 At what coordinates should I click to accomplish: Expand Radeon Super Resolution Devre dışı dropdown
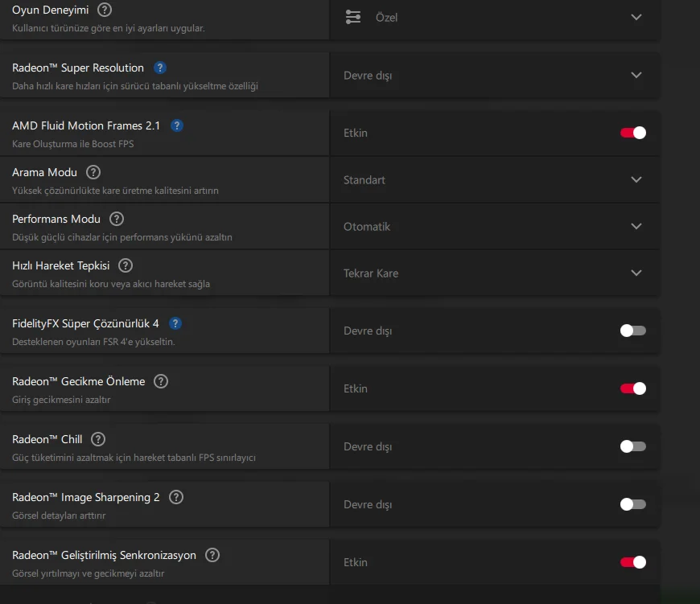495,76
